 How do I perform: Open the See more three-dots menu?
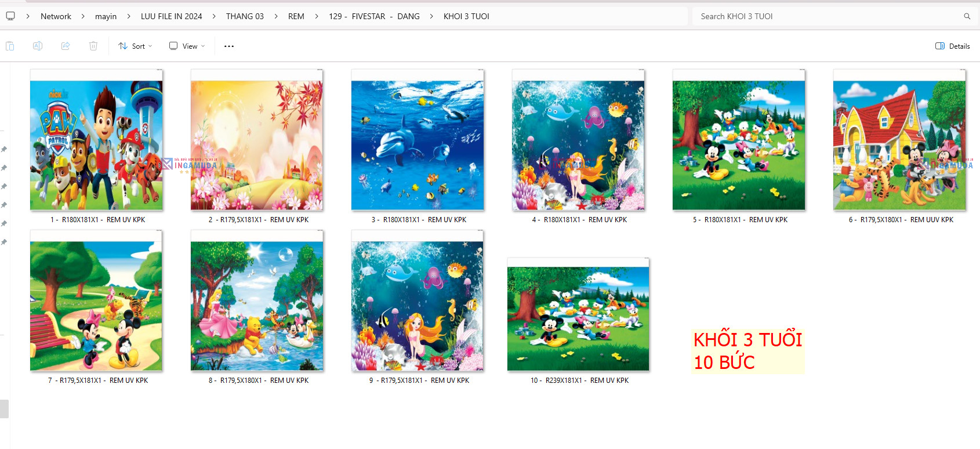[x=229, y=46]
